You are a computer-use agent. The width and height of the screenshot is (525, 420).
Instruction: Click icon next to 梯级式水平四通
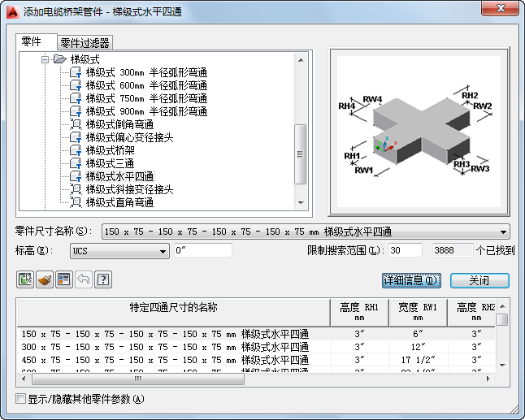[76, 176]
